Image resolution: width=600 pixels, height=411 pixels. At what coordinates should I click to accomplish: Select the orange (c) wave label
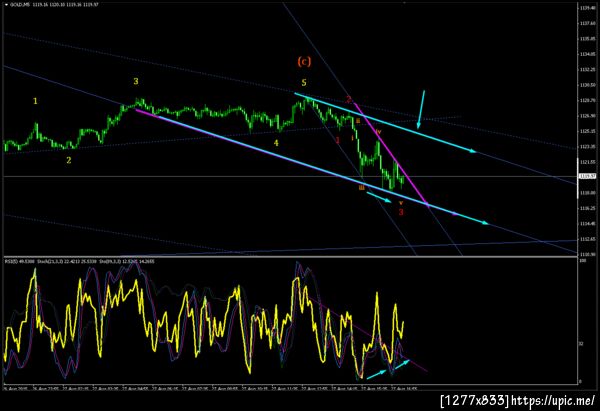pos(304,62)
